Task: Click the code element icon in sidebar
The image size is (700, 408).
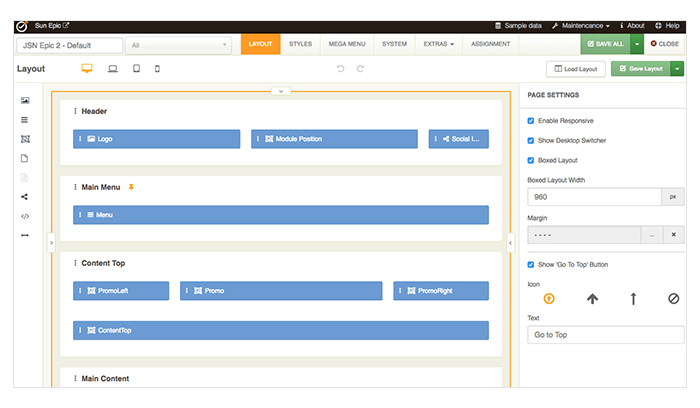Action: [x=25, y=216]
